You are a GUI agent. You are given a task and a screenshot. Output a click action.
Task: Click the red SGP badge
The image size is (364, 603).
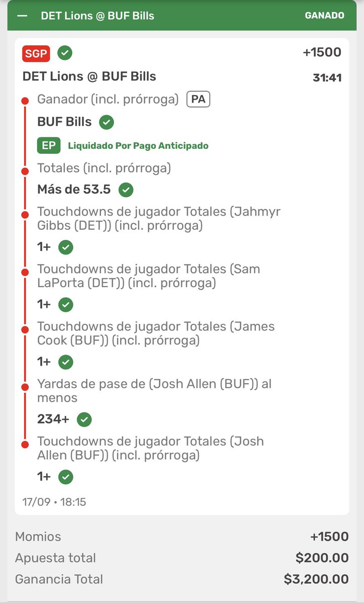[x=36, y=53]
